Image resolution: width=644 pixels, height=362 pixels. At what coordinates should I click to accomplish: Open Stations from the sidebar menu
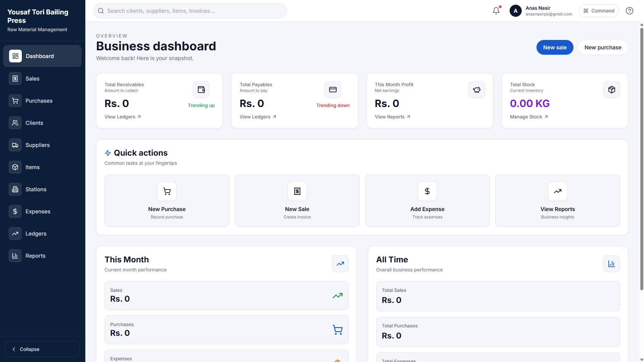point(36,189)
